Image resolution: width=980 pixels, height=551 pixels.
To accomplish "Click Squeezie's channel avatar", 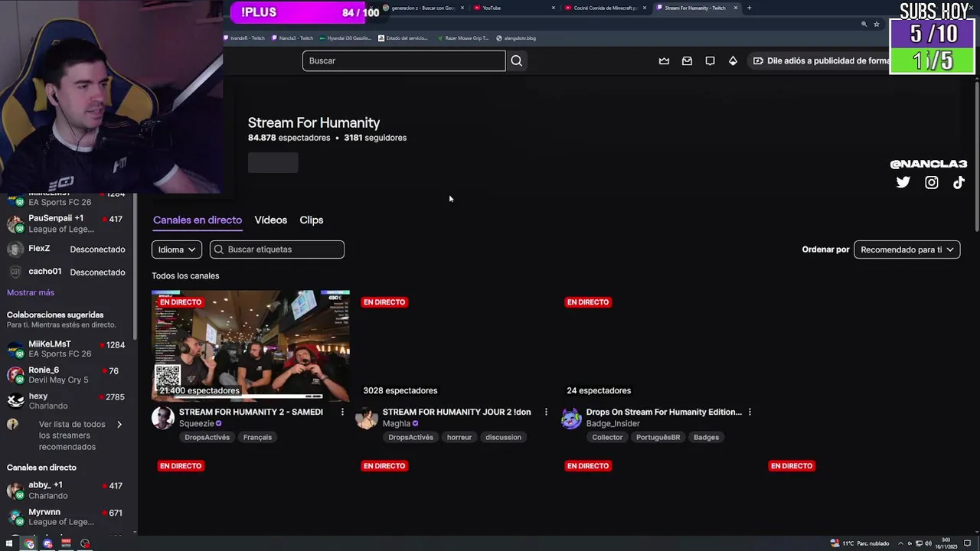I will pos(163,418).
